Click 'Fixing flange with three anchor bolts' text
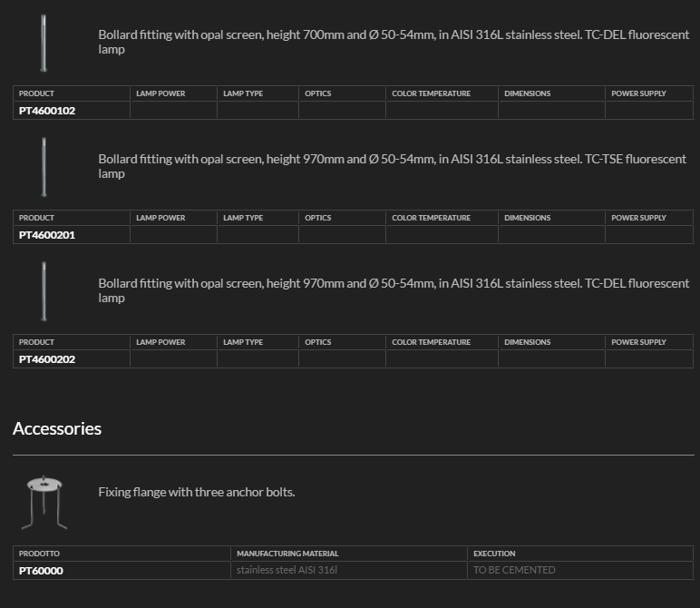The height and width of the screenshot is (608, 700). 197,493
